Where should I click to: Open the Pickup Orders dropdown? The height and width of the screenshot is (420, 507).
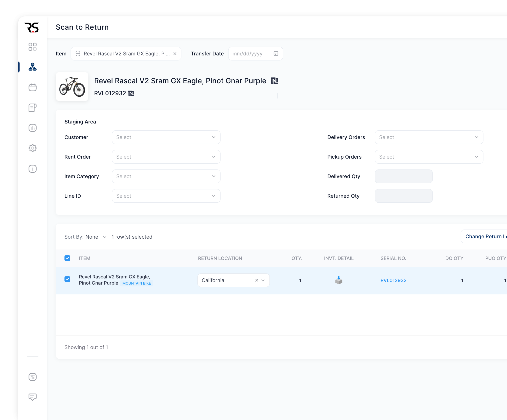click(429, 157)
